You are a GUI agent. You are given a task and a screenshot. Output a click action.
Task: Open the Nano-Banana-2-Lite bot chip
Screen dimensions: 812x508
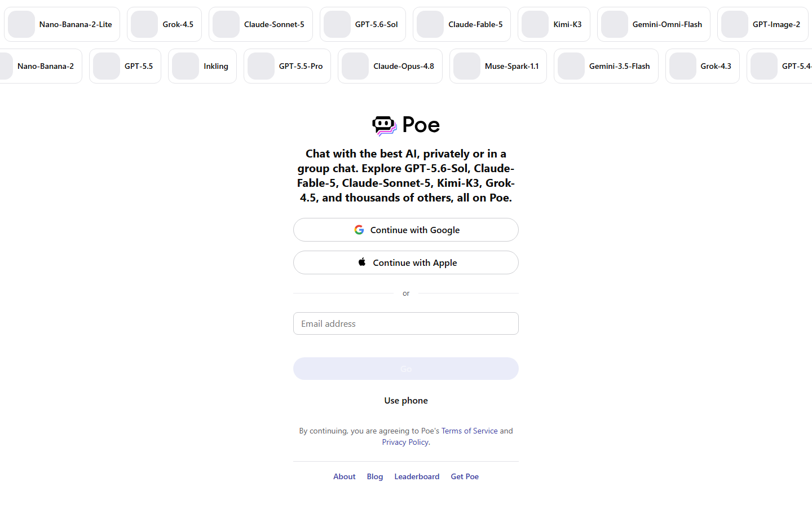pyautogui.click(x=62, y=24)
